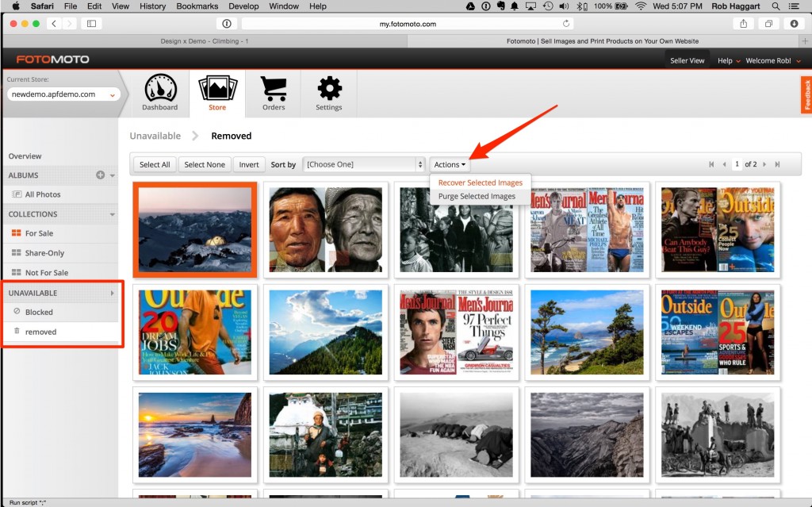Image resolution: width=812 pixels, height=507 pixels.
Task: Reload the page in address bar
Action: [x=566, y=23]
